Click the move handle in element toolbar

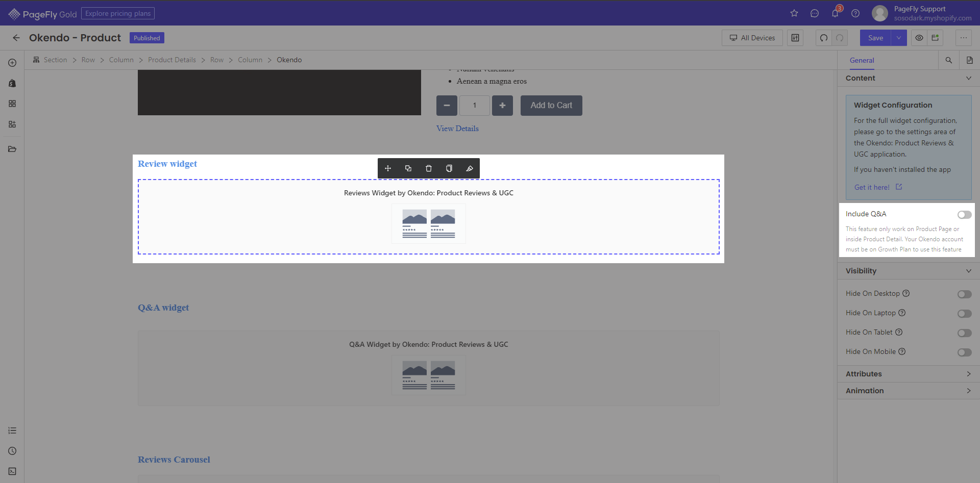coord(388,168)
